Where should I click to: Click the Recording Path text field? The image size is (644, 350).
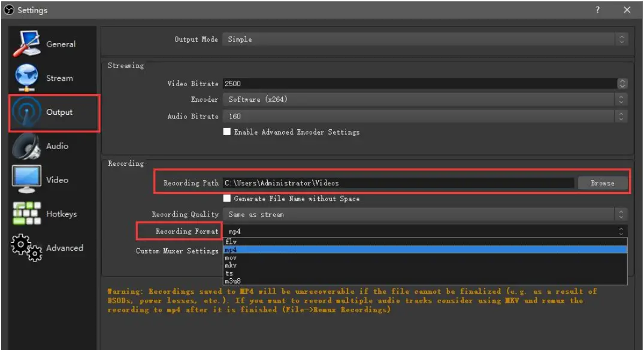tap(398, 183)
